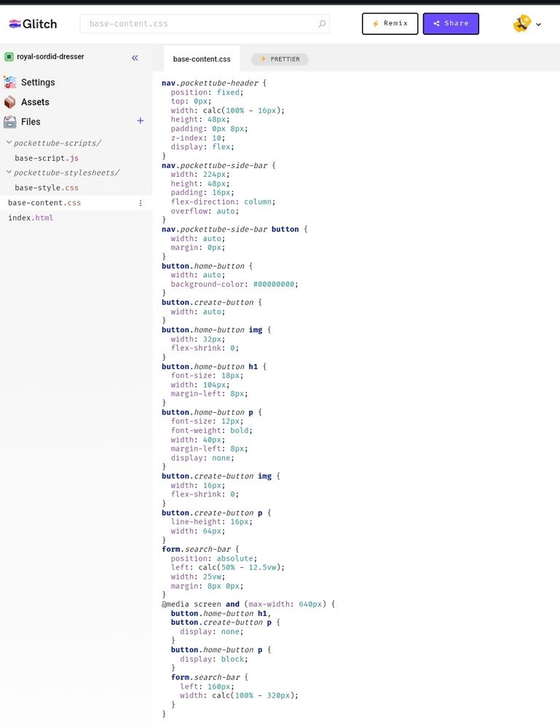This screenshot has height=728, width=560.
Task: Click the Share button
Action: 451,23
